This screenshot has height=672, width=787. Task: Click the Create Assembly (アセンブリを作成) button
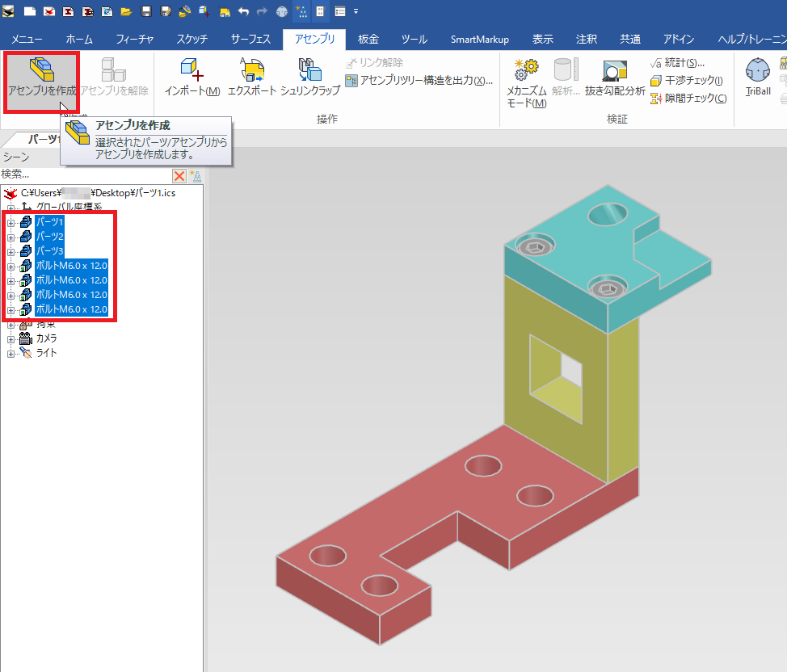tap(41, 80)
